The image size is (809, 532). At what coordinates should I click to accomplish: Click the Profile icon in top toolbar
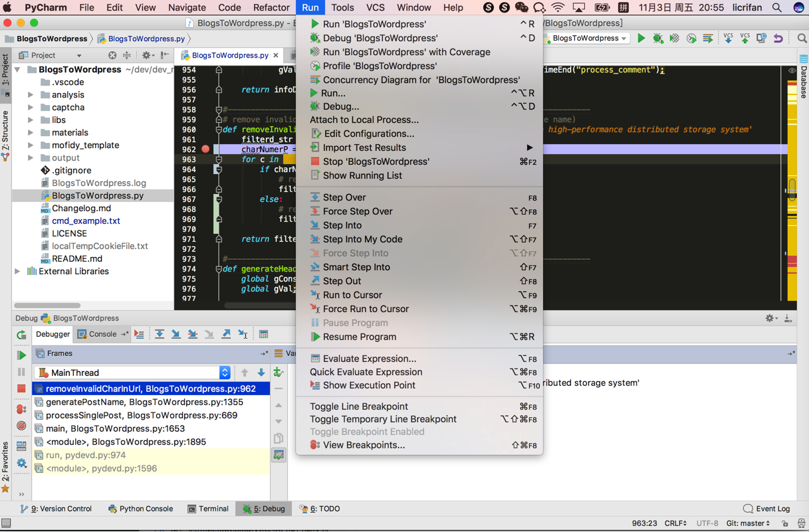coord(691,39)
